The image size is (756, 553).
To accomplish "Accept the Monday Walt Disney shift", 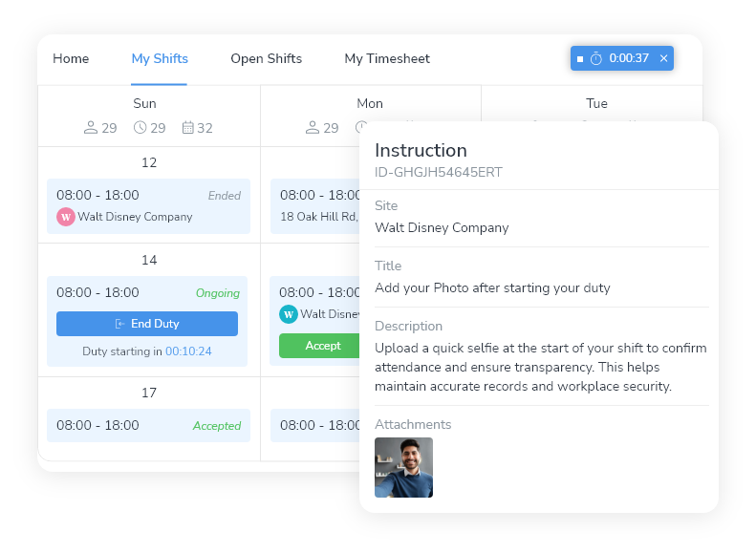I will pos(322,346).
